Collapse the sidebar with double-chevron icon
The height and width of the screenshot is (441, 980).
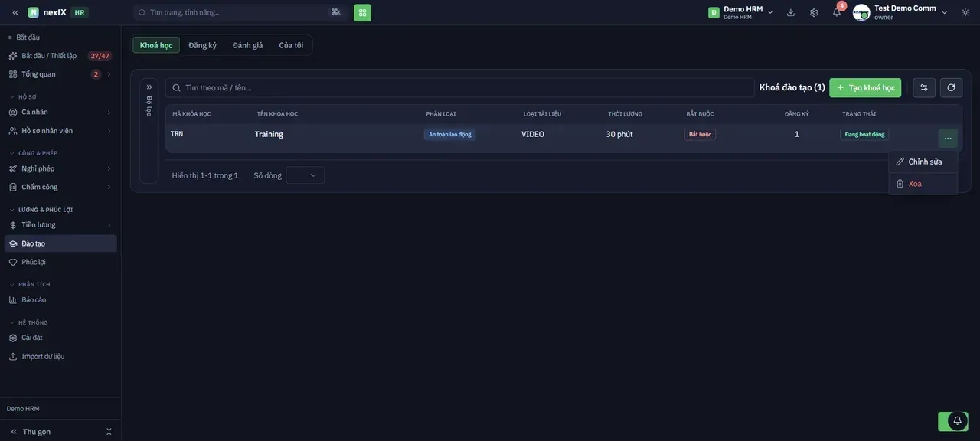15,12
